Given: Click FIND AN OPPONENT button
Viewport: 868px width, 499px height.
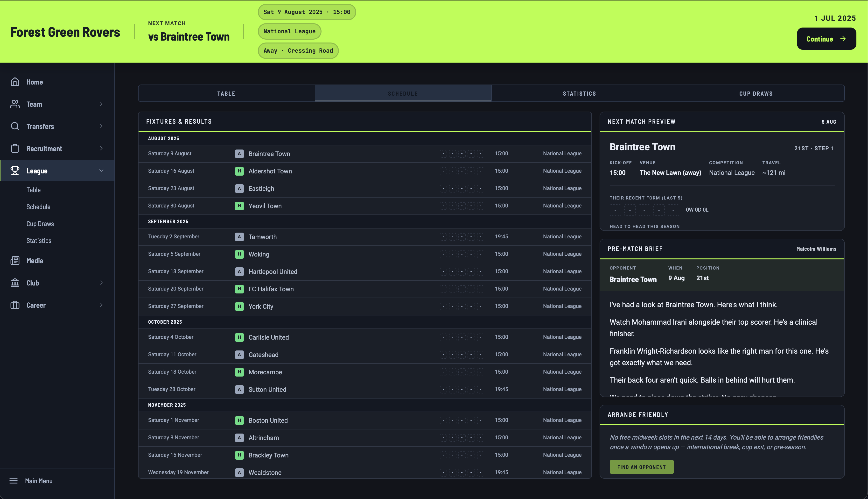Looking at the screenshot, I should click(x=641, y=467).
